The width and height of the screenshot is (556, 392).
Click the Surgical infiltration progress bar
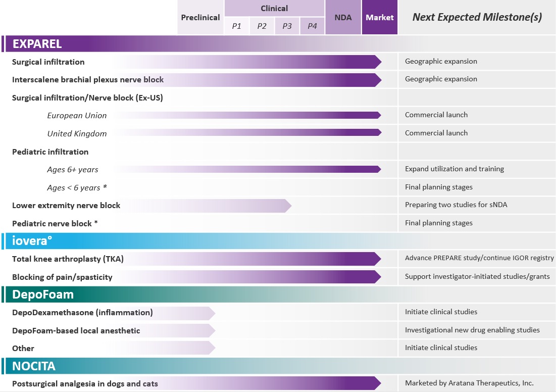tap(247, 62)
